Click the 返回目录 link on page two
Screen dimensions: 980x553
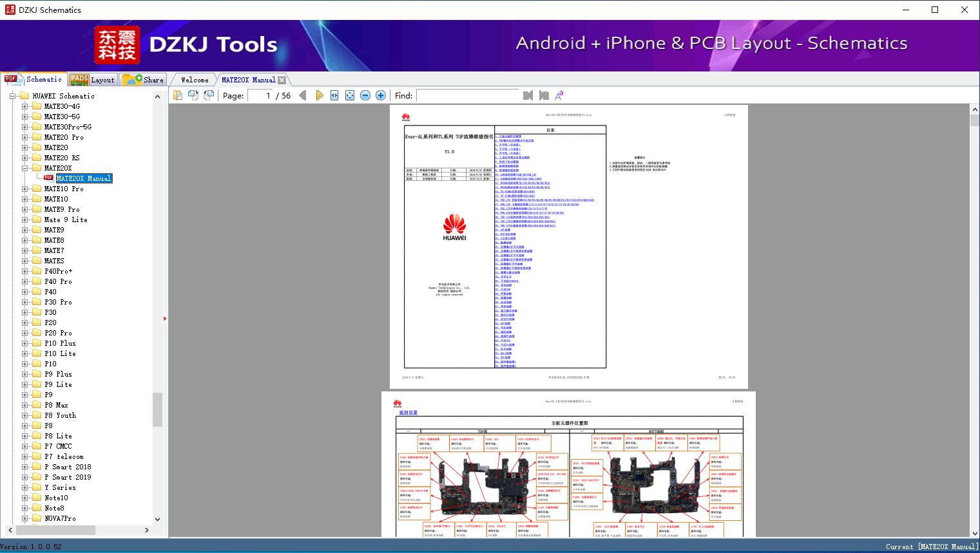pos(408,413)
